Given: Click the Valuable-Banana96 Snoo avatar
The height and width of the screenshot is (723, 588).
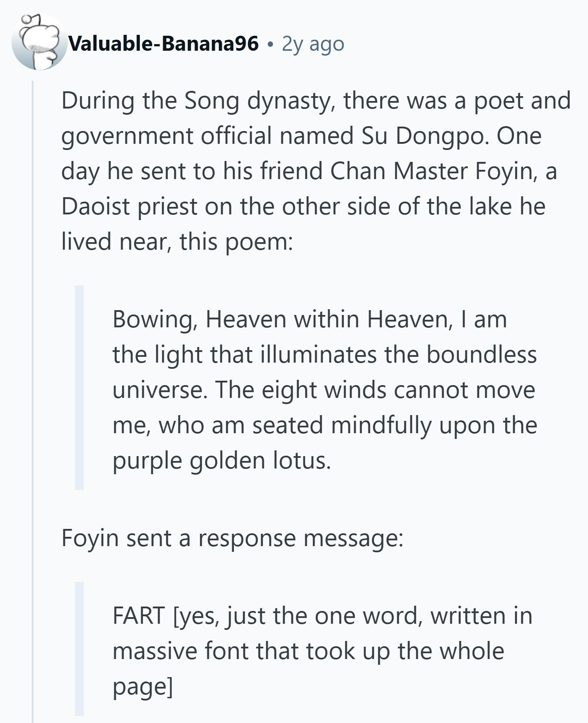Looking at the screenshot, I should tap(39, 43).
